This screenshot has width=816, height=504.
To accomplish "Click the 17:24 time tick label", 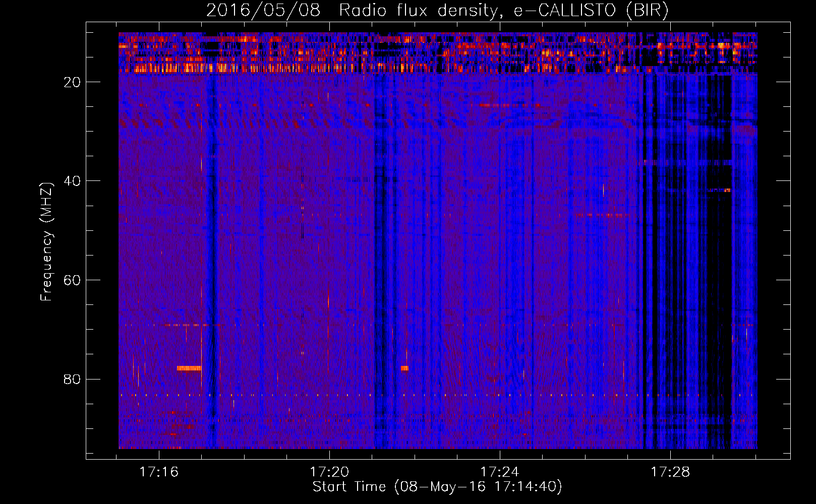I will [500, 472].
